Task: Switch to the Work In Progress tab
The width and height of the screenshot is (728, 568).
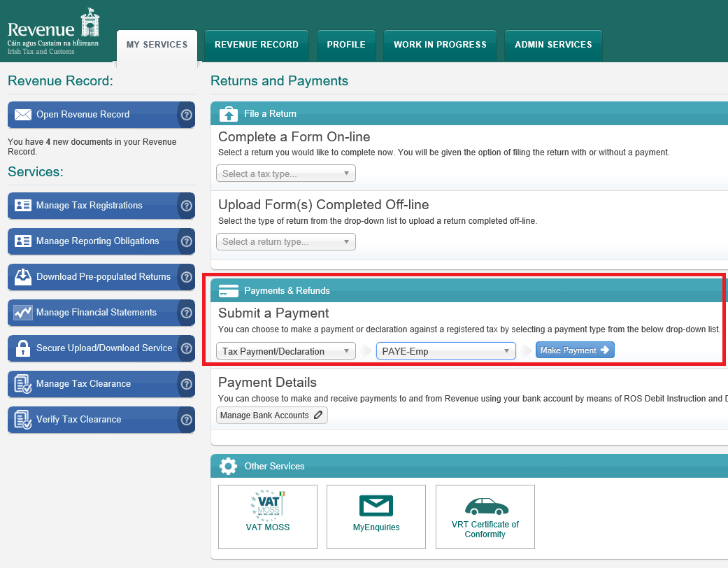Action: tap(440, 45)
